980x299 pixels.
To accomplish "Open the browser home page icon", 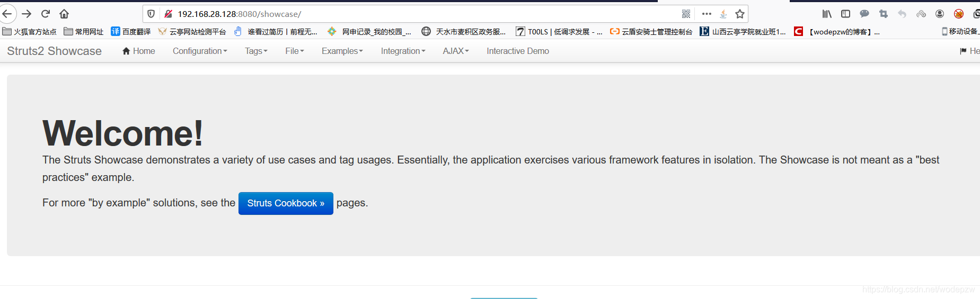I will (x=64, y=14).
